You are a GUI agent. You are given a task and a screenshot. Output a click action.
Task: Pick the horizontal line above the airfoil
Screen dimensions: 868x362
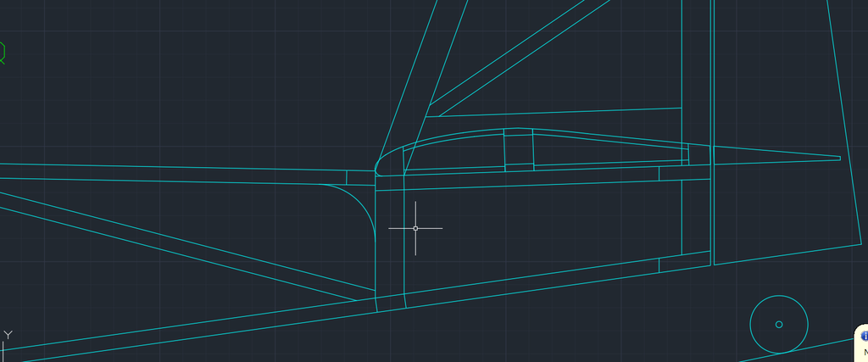tap(559, 109)
